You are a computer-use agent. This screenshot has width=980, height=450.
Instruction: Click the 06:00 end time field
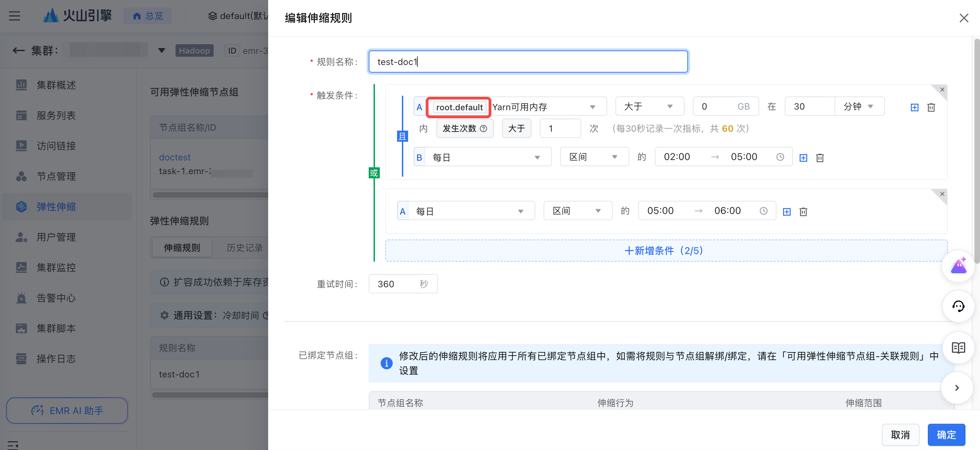727,211
